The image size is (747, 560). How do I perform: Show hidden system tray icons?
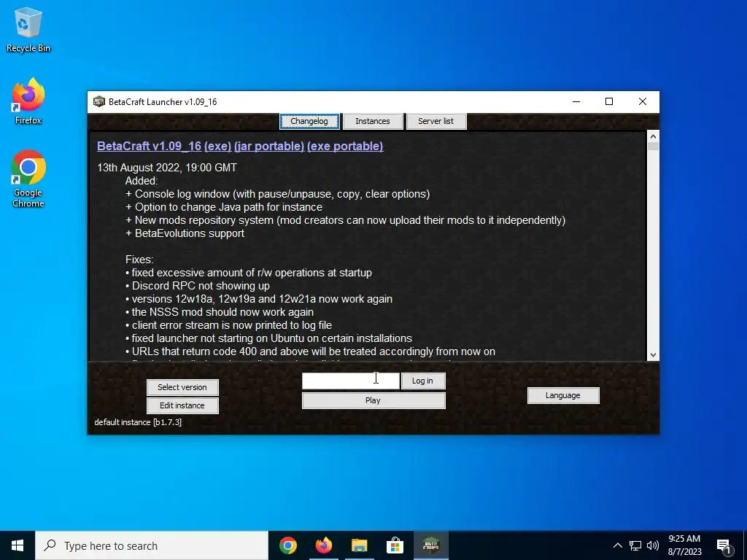point(617,545)
